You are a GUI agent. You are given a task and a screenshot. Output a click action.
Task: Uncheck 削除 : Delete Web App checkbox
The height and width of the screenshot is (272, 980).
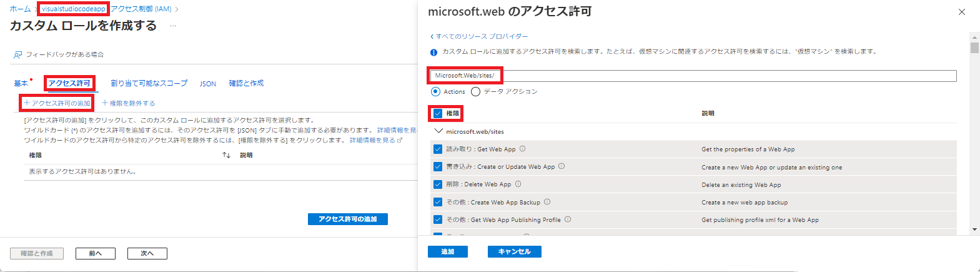438,184
